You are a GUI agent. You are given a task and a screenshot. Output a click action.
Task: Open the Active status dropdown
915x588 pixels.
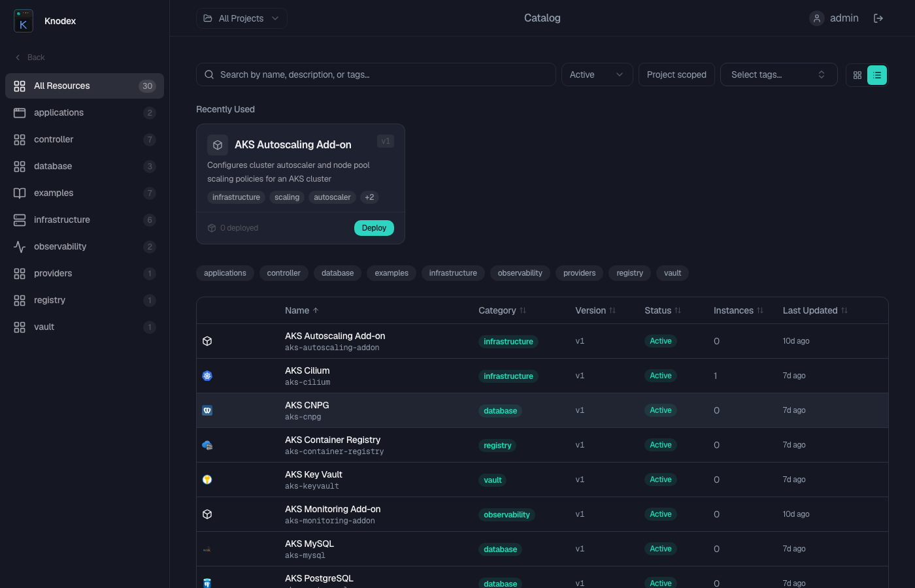point(596,74)
